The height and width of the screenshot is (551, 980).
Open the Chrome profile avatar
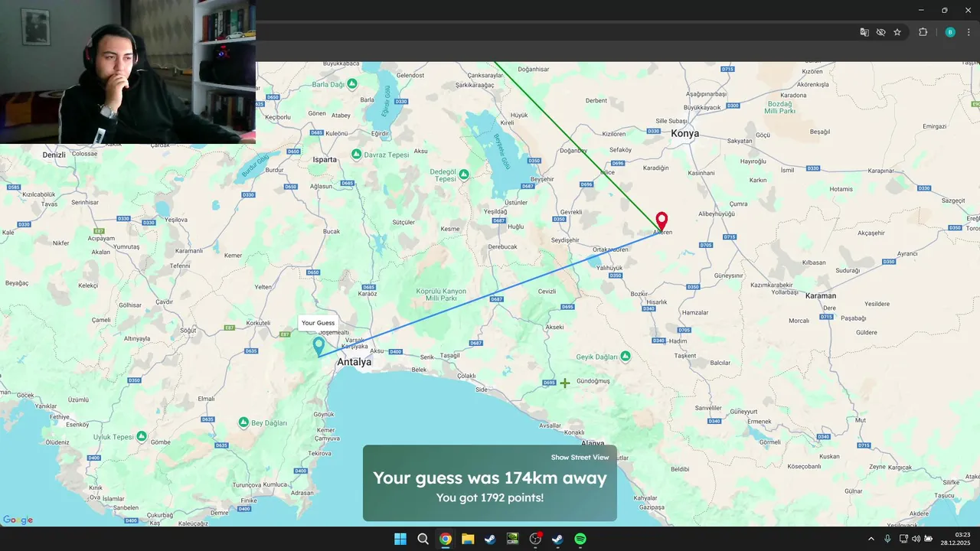coord(950,32)
